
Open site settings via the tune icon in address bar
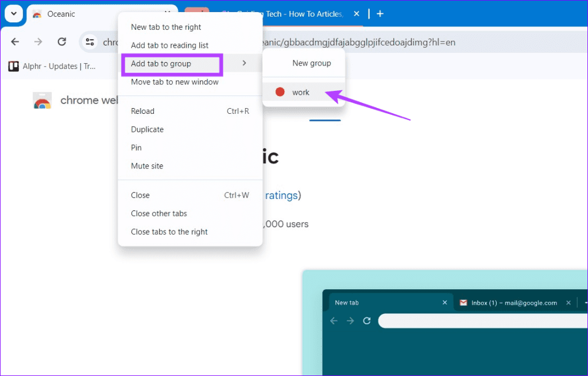(x=89, y=41)
